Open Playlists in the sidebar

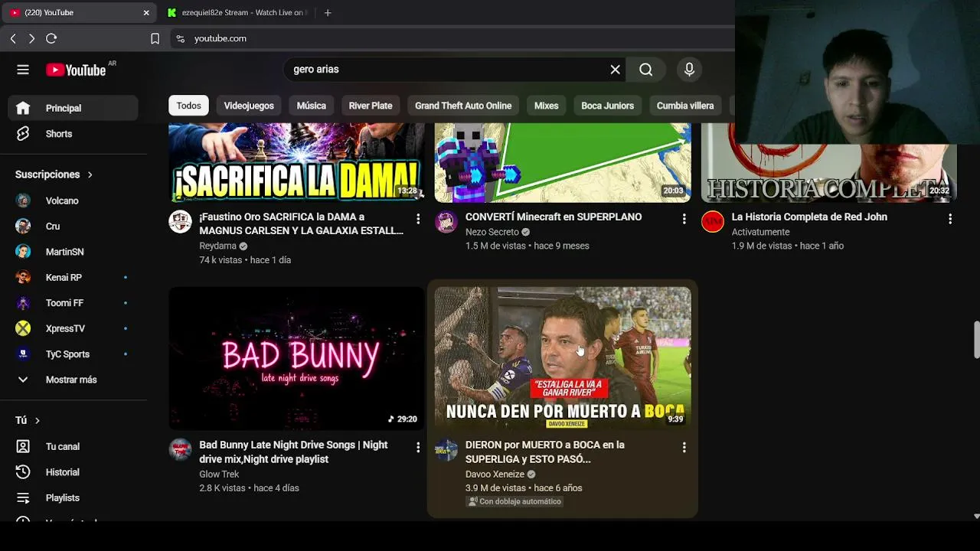(x=73, y=498)
